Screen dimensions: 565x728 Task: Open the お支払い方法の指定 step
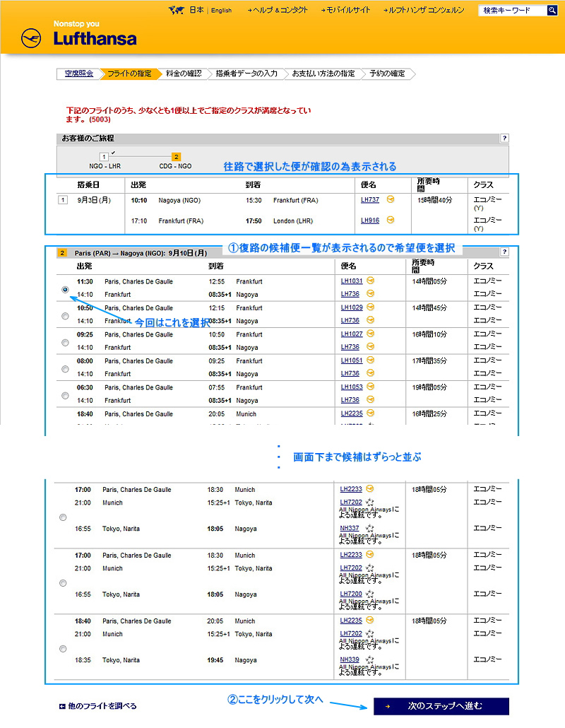[x=323, y=74]
